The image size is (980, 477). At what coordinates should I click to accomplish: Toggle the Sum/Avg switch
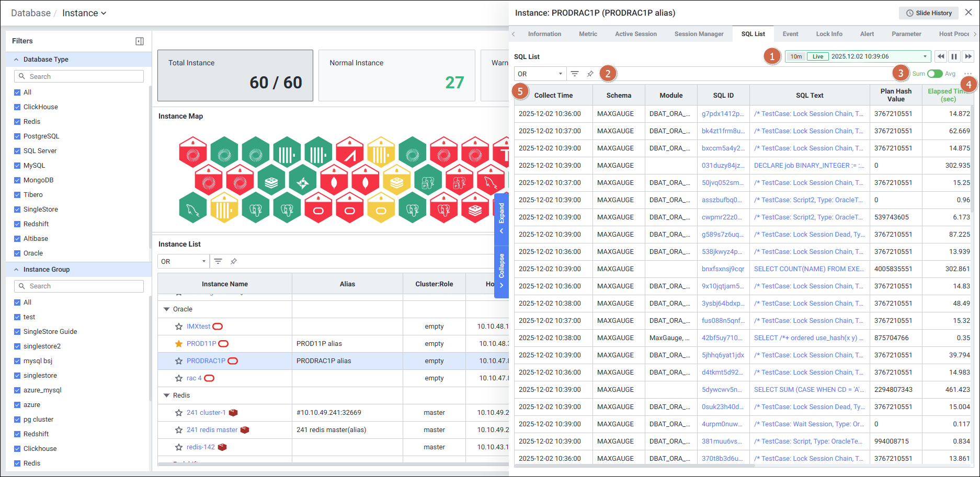[935, 74]
